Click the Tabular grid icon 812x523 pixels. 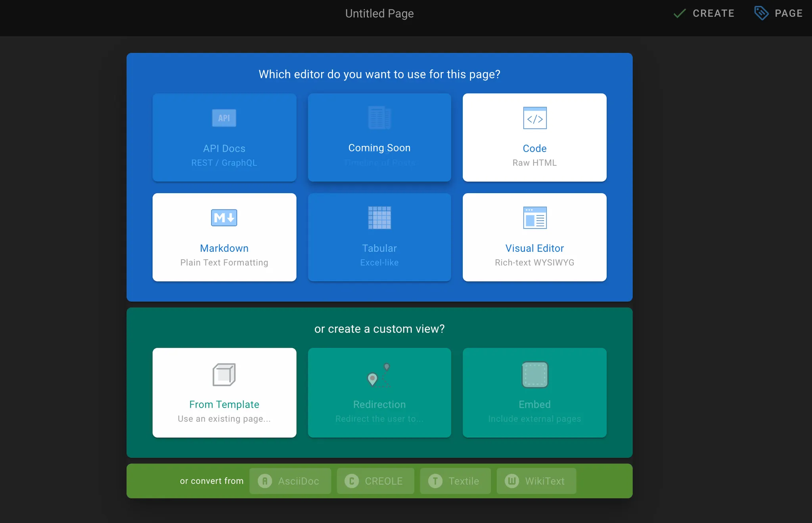tap(379, 218)
